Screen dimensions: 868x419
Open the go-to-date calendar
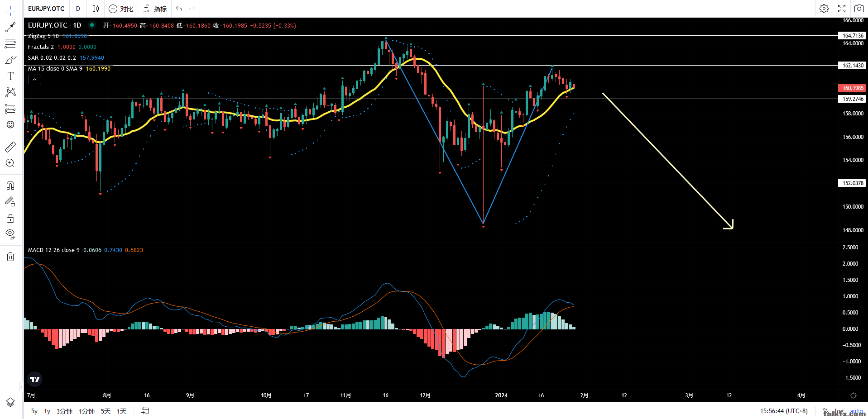click(145, 411)
